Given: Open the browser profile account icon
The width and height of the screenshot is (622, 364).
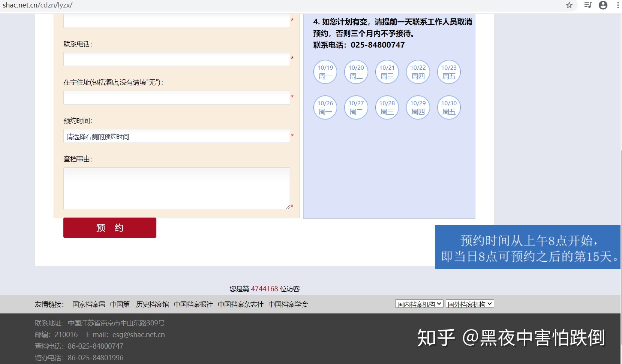Looking at the screenshot, I should pos(603,5).
